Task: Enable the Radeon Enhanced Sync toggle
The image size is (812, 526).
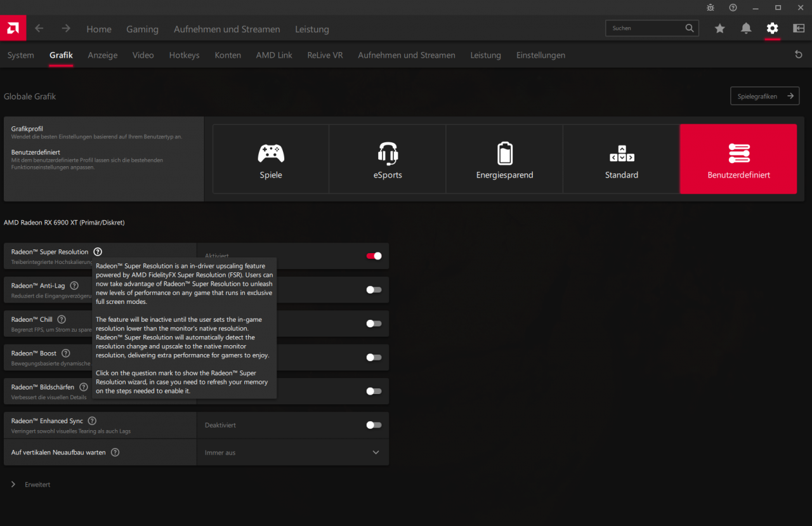Action: pyautogui.click(x=374, y=425)
